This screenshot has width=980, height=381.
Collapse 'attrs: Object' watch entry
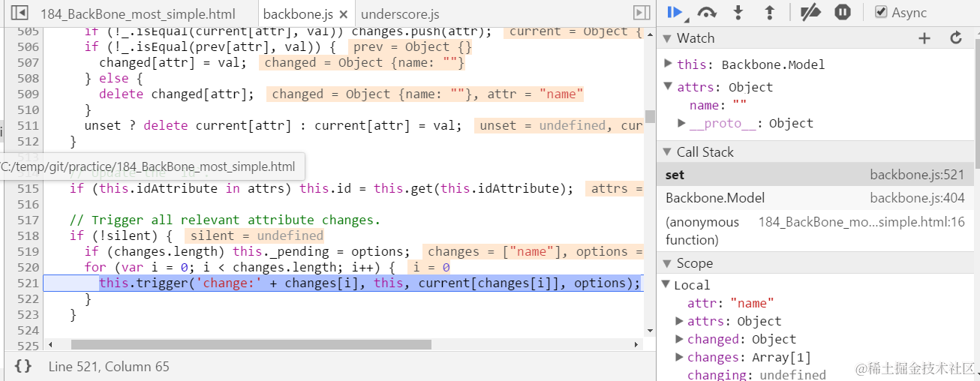pos(669,87)
